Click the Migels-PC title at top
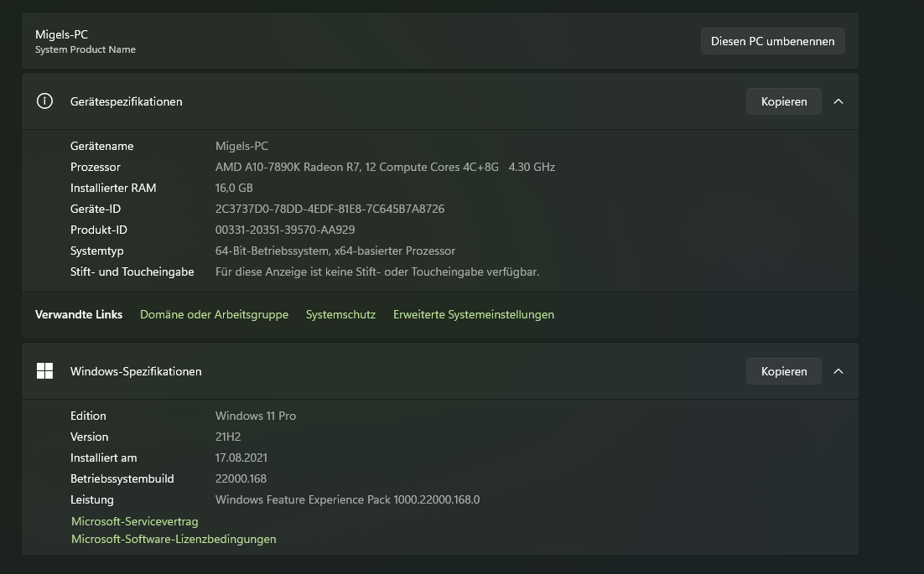This screenshot has height=574, width=924. pyautogui.click(x=61, y=34)
